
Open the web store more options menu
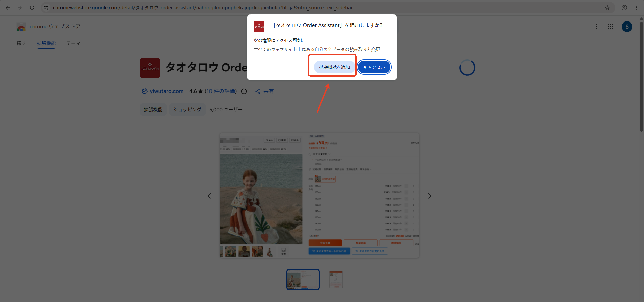tap(596, 27)
